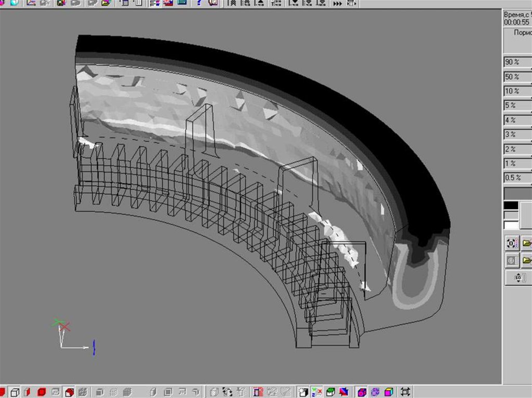Pick the white color swatch in right panel
This screenshot has width=532, height=398.
click(x=511, y=225)
